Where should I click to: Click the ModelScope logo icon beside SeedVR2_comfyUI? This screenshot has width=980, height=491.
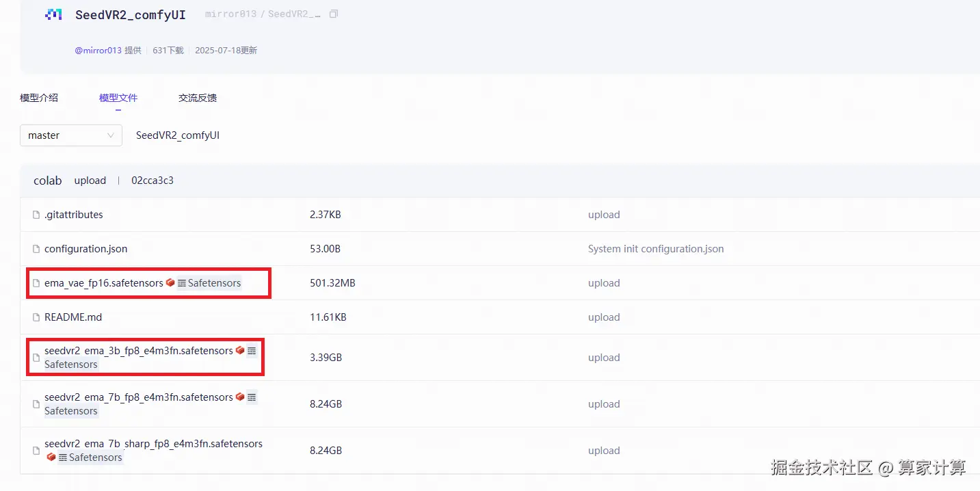[53, 14]
